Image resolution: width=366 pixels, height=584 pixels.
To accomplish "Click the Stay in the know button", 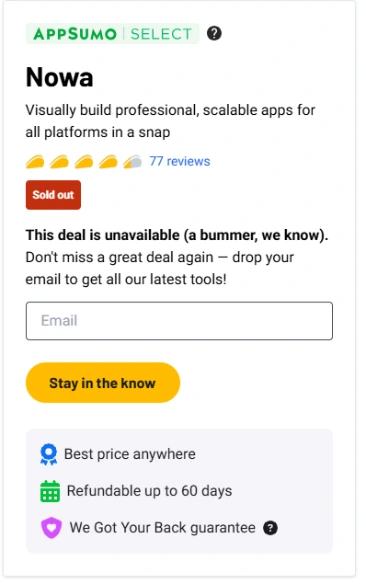I will (103, 383).
